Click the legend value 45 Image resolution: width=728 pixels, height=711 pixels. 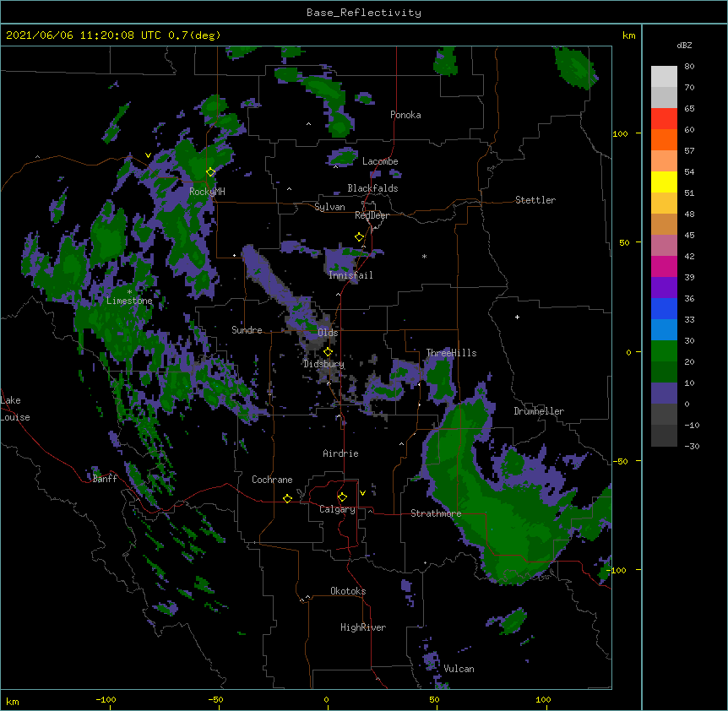tap(689, 236)
